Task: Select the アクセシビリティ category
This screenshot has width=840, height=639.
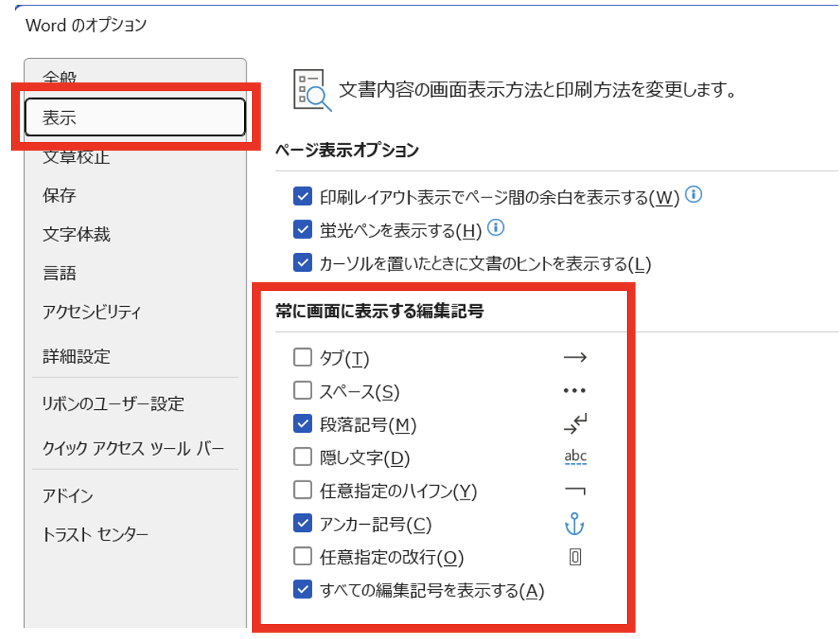Action: coord(92,312)
